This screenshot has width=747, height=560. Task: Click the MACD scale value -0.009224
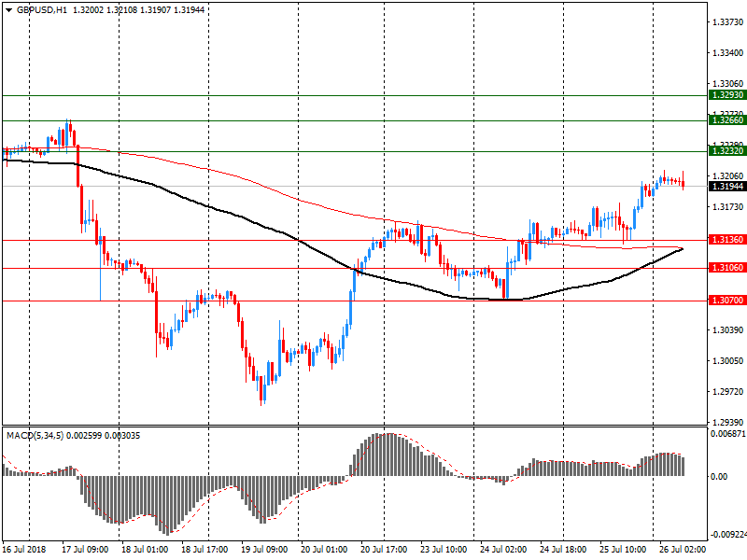click(728, 535)
